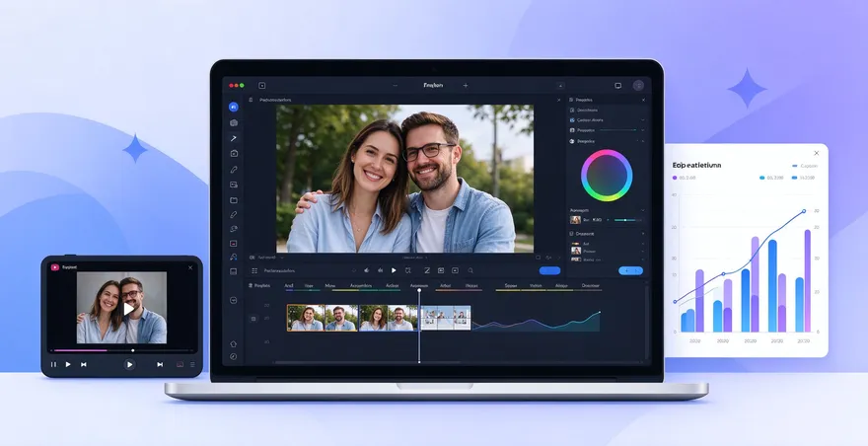This screenshot has width=868, height=446.
Task: Play the preview using the editor toolbar play button
Action: (x=394, y=270)
